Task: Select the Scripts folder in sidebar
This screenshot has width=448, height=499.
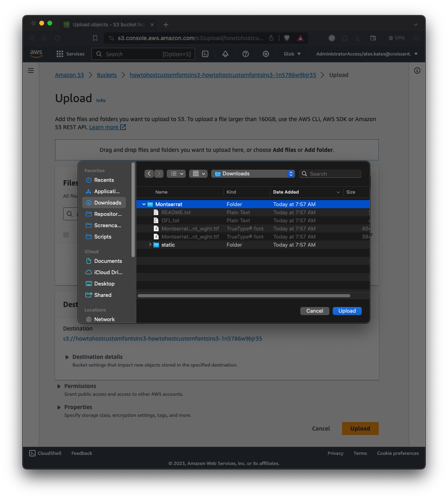Action: (104, 237)
